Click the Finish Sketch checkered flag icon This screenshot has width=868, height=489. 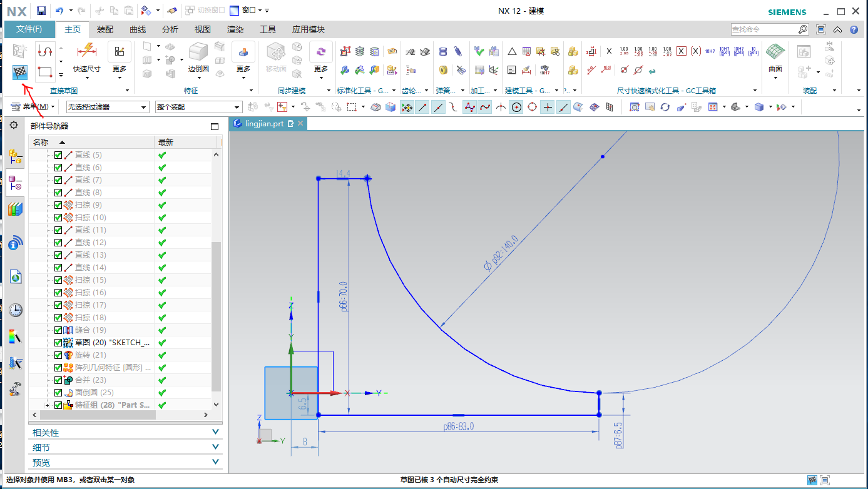point(20,73)
